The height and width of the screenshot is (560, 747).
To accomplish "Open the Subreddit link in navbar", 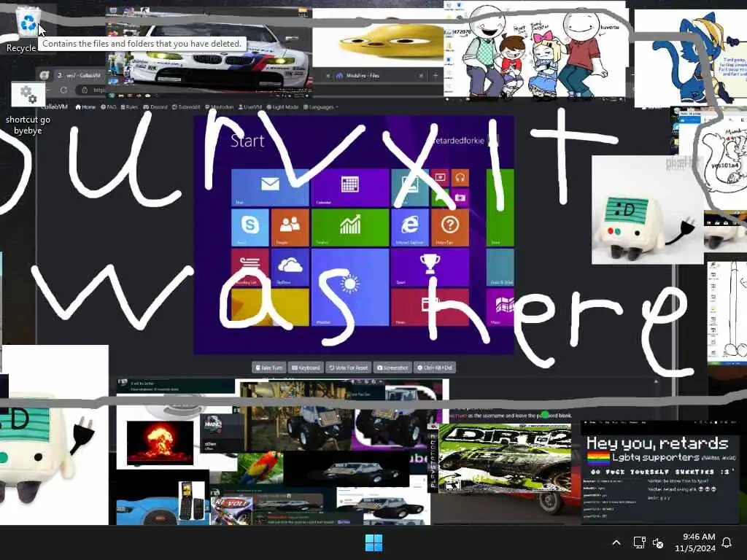I will pyautogui.click(x=186, y=107).
